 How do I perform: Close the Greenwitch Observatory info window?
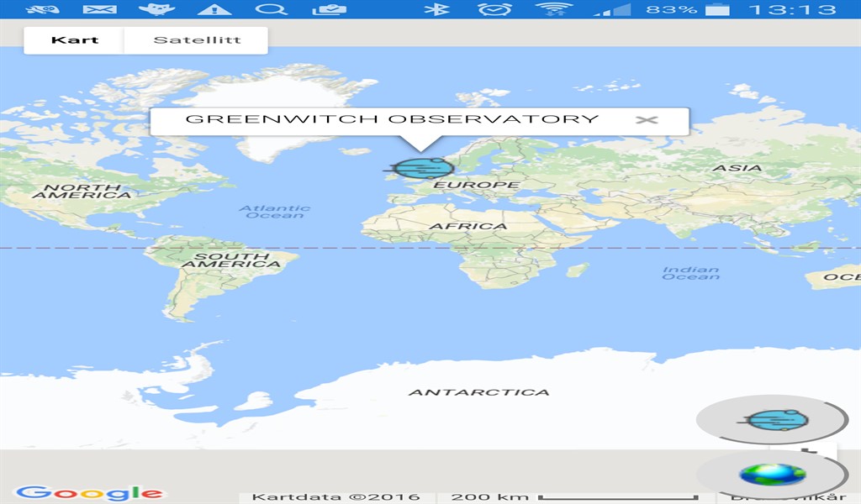click(646, 119)
